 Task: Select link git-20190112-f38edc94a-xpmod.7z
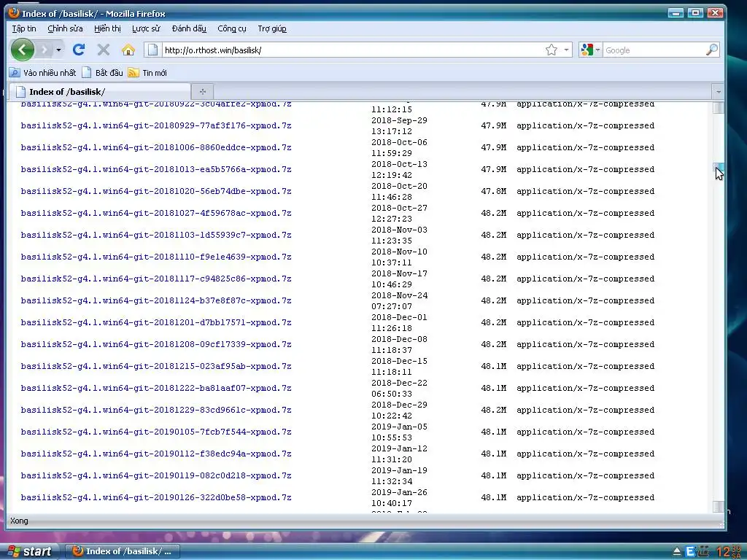click(156, 454)
